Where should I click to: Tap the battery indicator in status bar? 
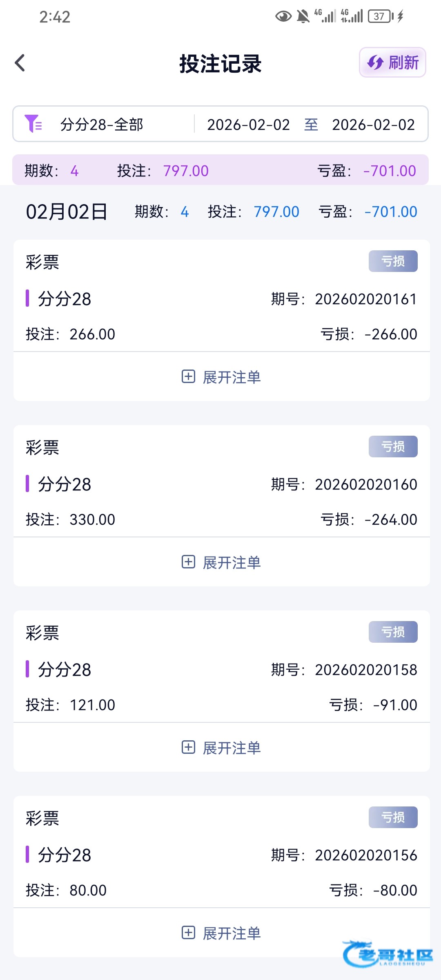(x=380, y=16)
